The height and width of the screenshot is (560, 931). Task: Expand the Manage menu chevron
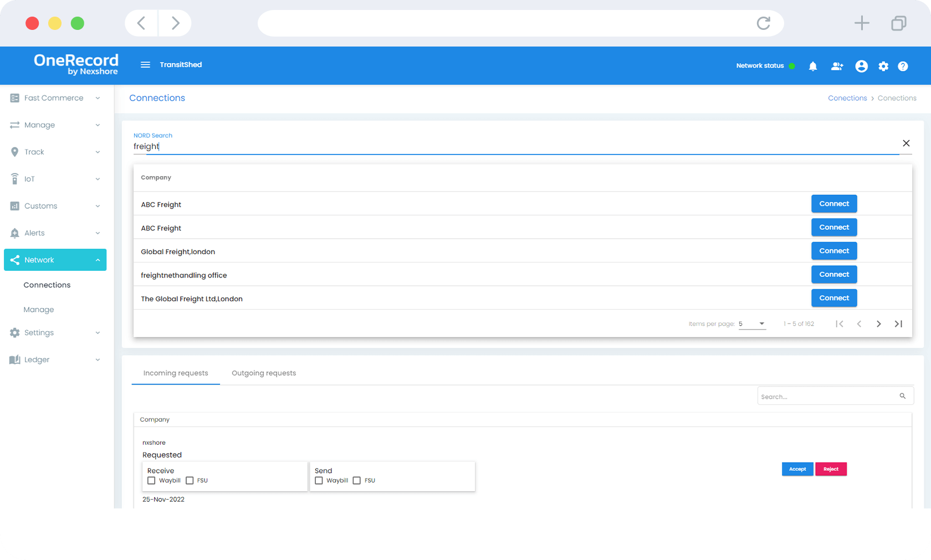point(98,125)
